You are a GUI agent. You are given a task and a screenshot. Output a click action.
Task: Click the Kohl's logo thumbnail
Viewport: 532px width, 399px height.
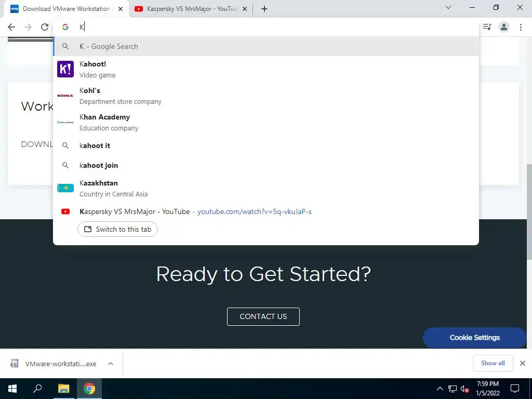click(x=65, y=96)
